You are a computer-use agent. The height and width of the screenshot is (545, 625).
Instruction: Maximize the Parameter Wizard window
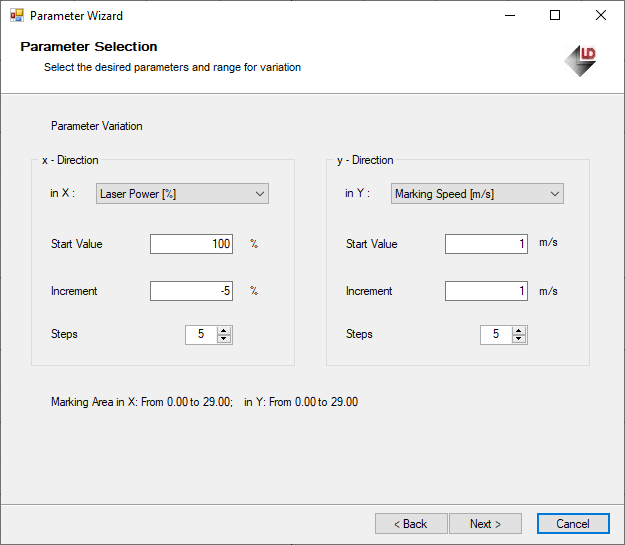coord(555,16)
